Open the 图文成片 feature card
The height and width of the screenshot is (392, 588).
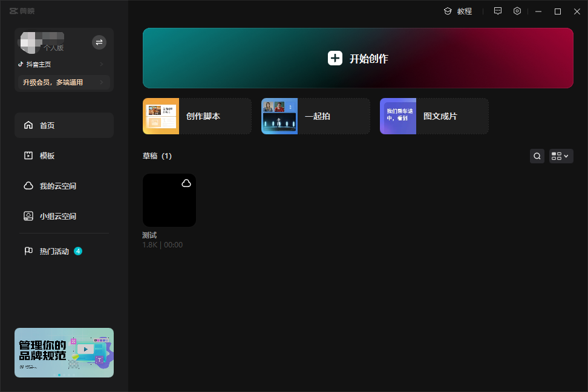[x=434, y=116]
